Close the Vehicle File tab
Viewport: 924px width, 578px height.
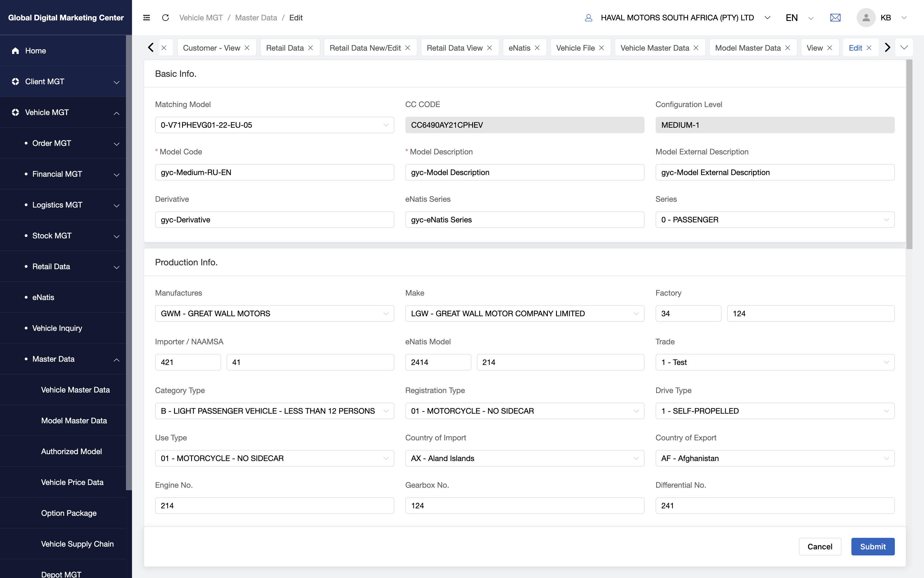click(x=601, y=48)
